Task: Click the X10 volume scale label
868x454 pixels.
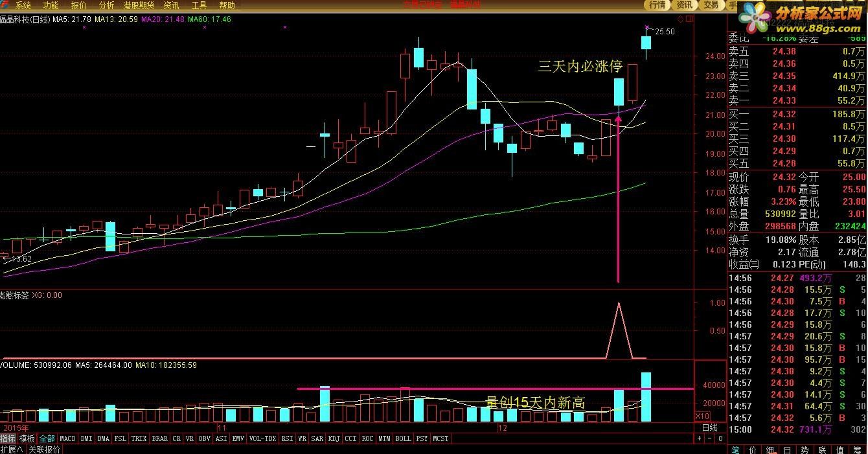Action: pyautogui.click(x=702, y=416)
